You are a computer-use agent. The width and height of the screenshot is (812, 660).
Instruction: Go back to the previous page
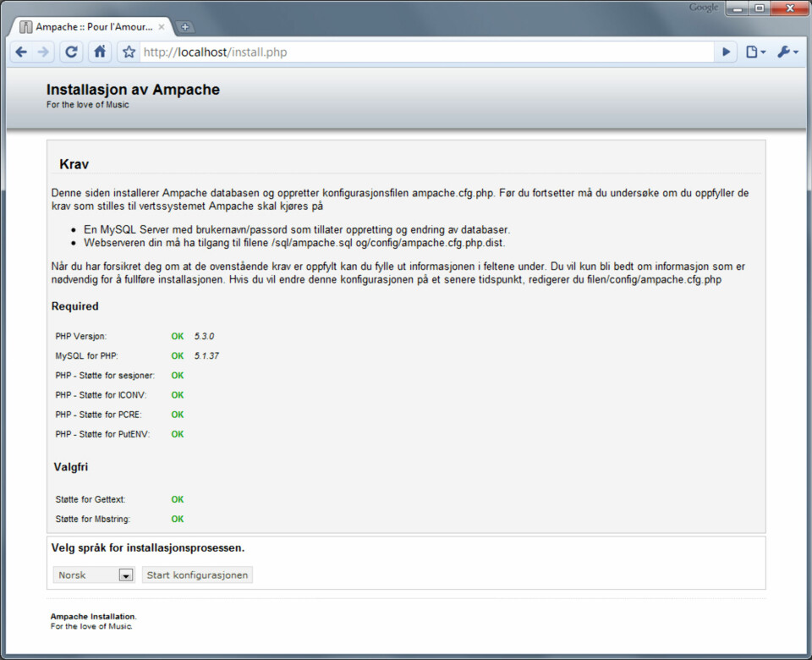pos(21,52)
